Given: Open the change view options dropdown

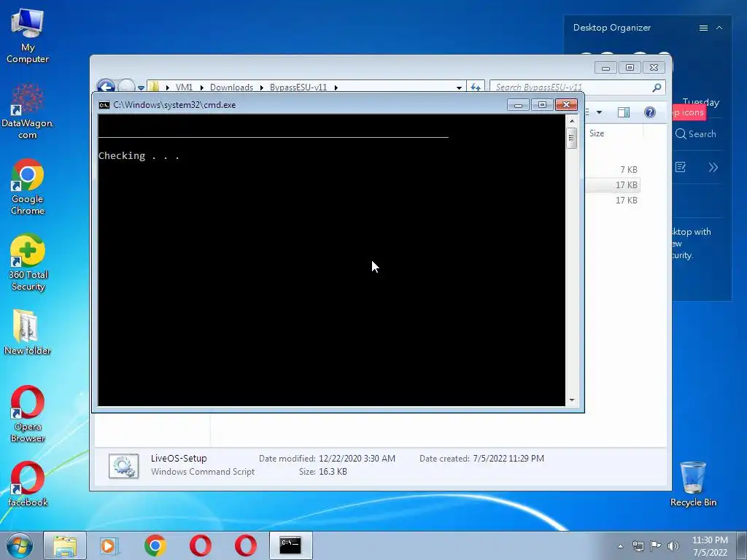Looking at the screenshot, I should (x=600, y=112).
